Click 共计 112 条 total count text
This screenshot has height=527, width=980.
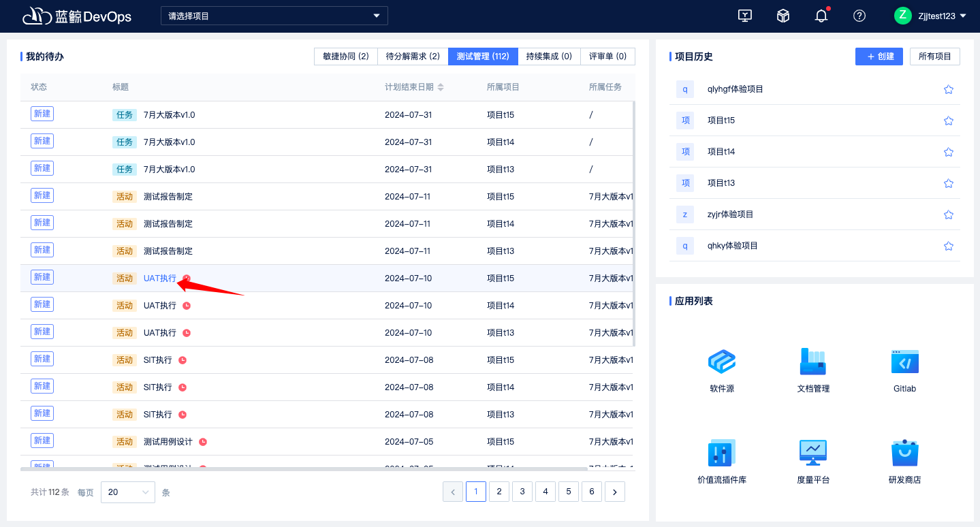coord(50,492)
